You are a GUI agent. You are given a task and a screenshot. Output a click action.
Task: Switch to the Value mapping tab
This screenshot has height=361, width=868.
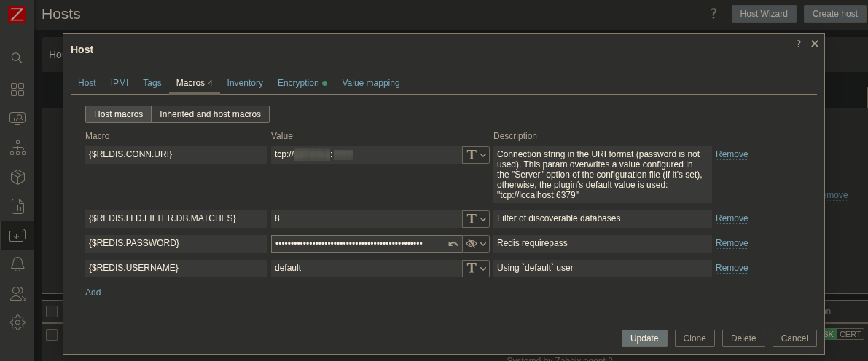[371, 83]
